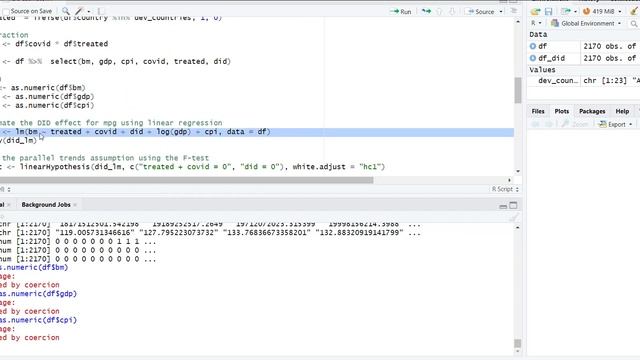
Task: Click the 'Values' section header
Action: click(x=542, y=69)
